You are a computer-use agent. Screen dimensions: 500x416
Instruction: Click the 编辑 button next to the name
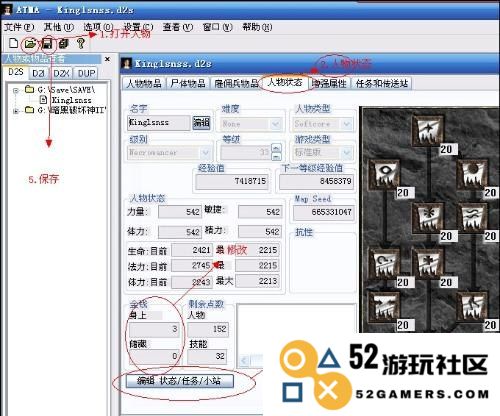pos(201,123)
